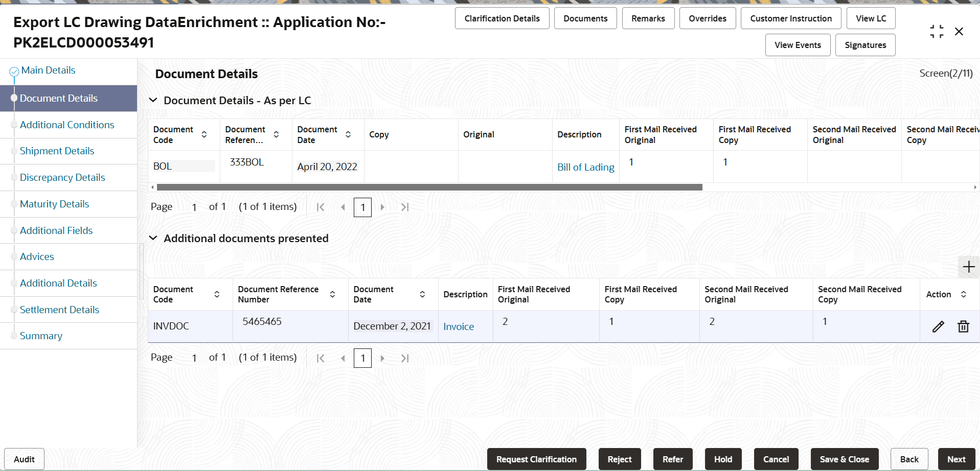Add a new additional document presented
This screenshot has width=980, height=471.
click(968, 266)
